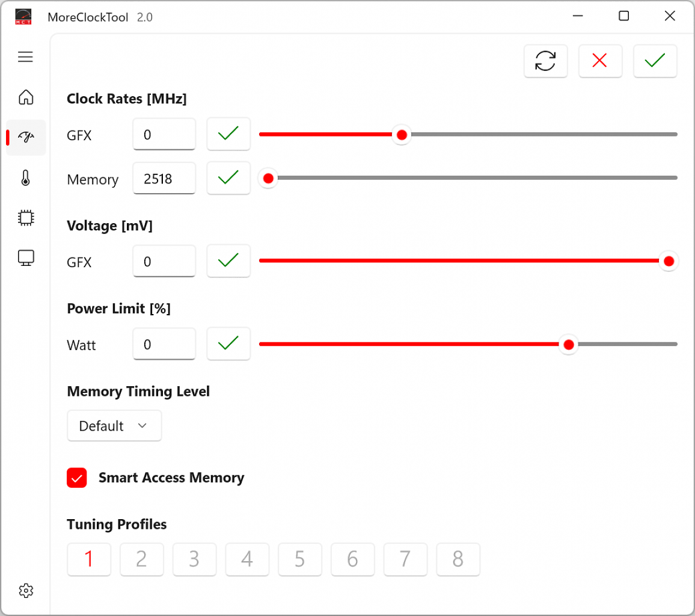Click the red X discard button
Viewport: 695px width, 616px height.
(x=599, y=61)
